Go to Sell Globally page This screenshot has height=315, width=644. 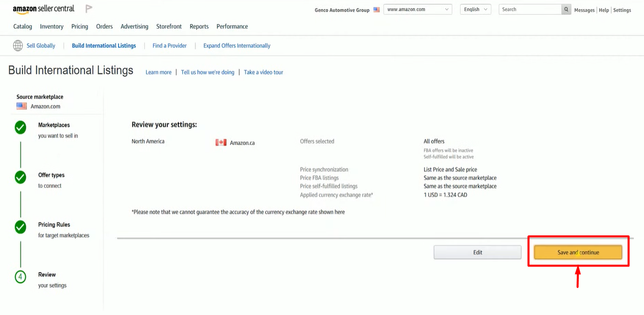point(41,46)
